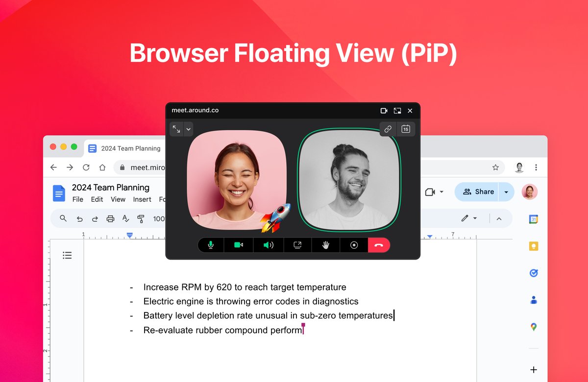Expand floating window layout arrows icon
588x382 pixels.
pos(176,129)
